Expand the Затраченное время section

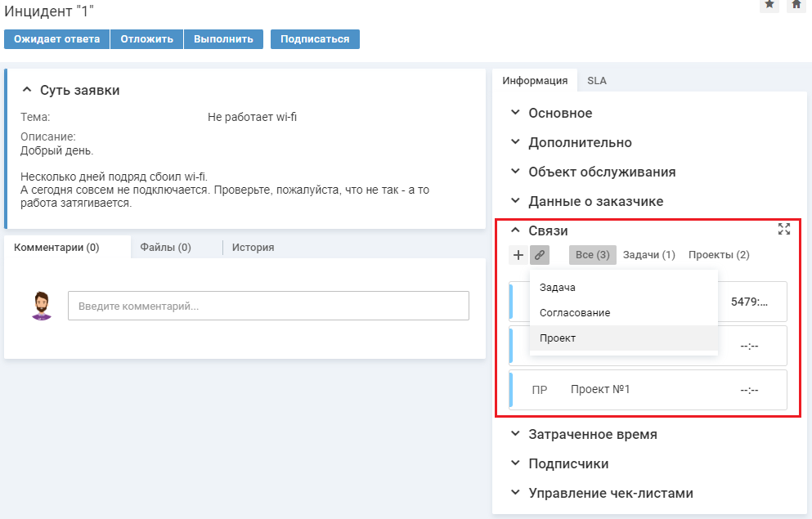click(515, 434)
